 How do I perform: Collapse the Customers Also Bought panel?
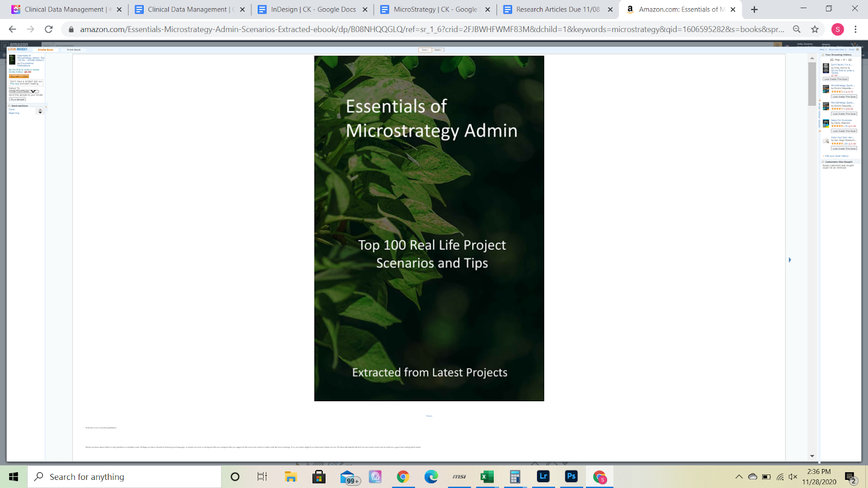[x=823, y=162]
